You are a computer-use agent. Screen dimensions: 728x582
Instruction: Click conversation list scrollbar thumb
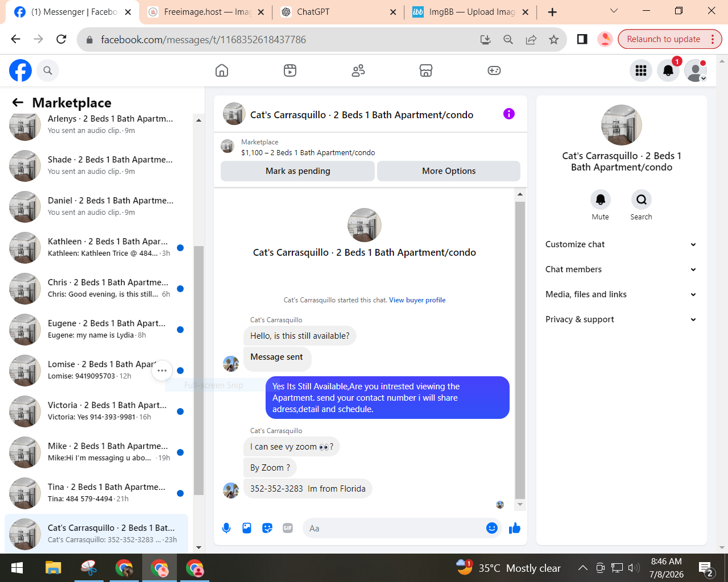(198, 371)
